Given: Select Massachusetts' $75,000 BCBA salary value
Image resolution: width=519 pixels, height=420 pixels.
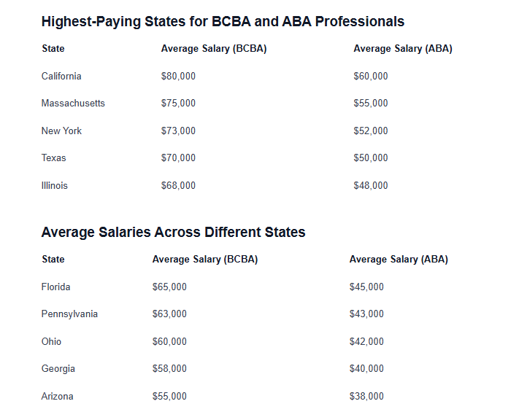Looking at the screenshot, I should pos(178,104).
